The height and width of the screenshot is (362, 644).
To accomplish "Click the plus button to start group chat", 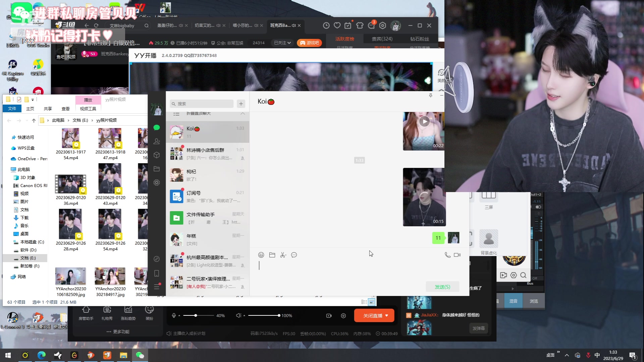I will (x=241, y=104).
